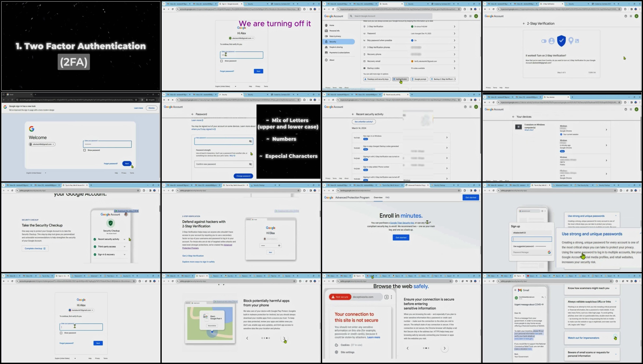The width and height of the screenshot is (643, 364).
Task: Open the Recovery email row on Security page
Action: [x=410, y=61]
